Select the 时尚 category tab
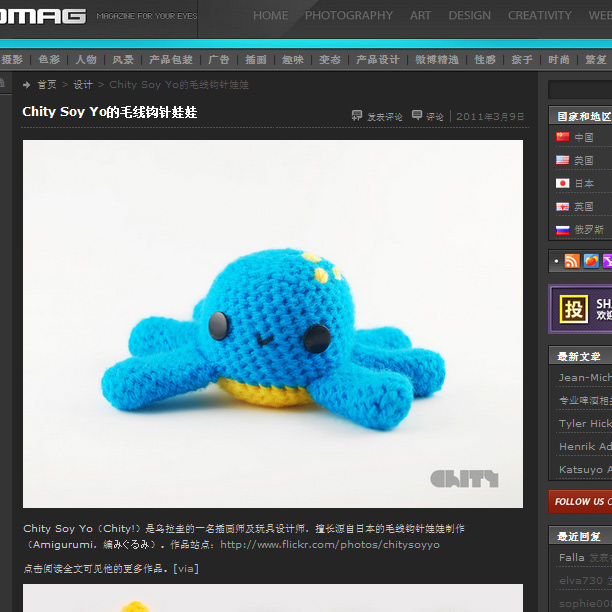 pyautogui.click(x=559, y=59)
